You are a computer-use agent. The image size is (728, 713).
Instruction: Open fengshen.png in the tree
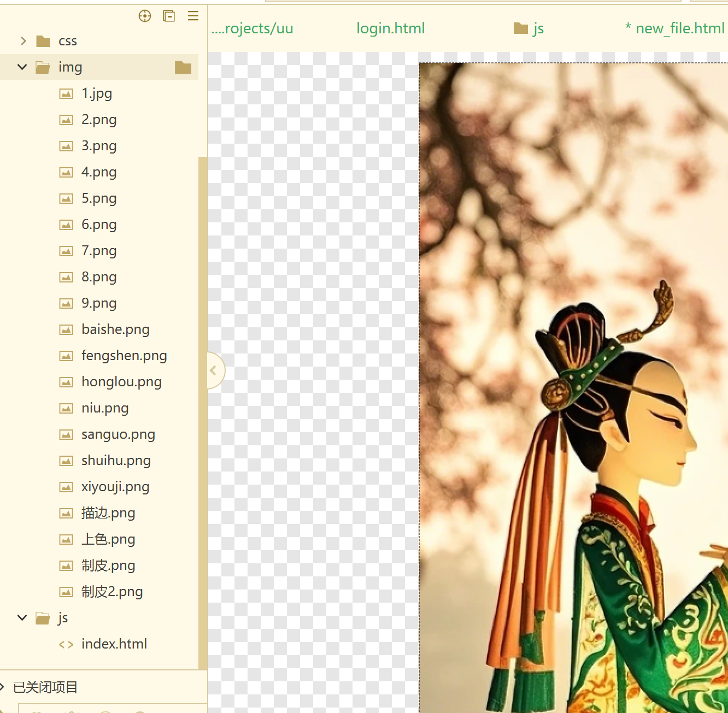pyautogui.click(x=124, y=356)
